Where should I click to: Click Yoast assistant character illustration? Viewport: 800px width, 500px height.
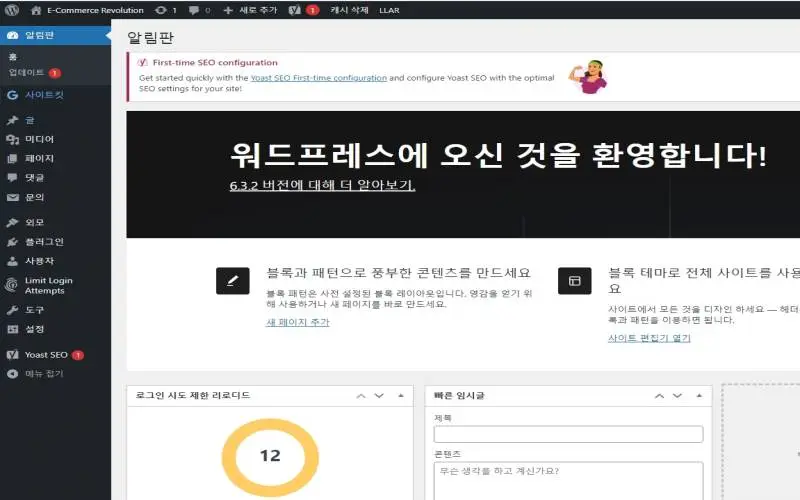(588, 77)
